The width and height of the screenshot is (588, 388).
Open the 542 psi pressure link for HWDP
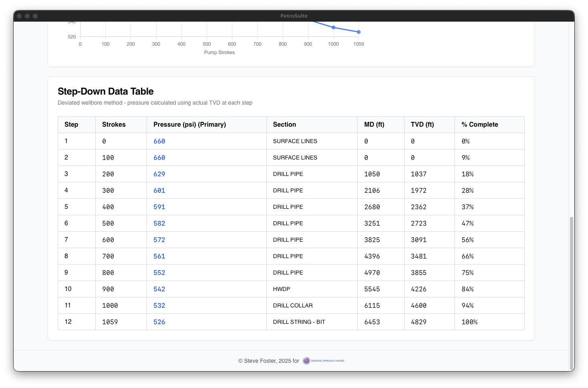[159, 289]
